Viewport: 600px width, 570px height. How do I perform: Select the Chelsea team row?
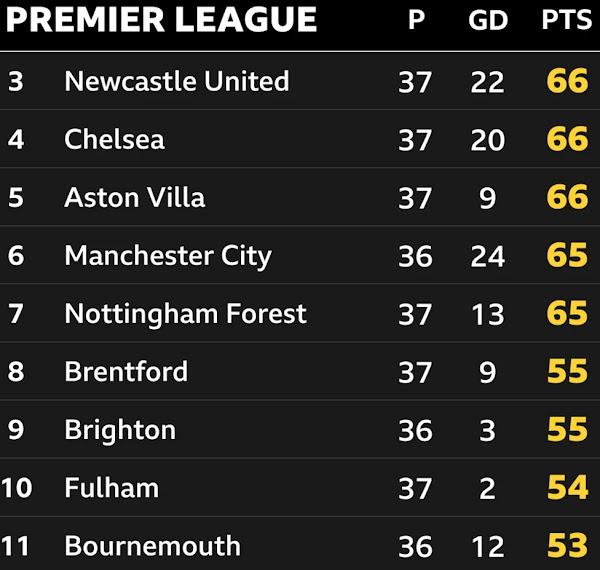(300, 139)
